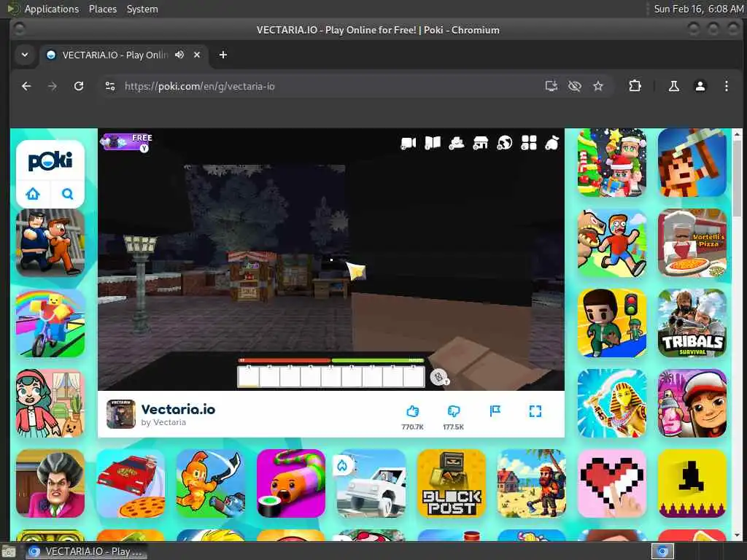Open the red car pizza game
Viewport: 747px width, 560px height.
(131, 483)
